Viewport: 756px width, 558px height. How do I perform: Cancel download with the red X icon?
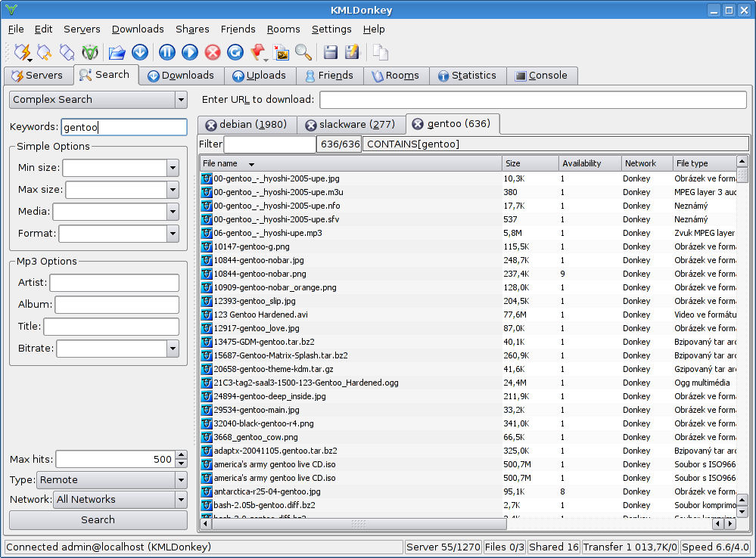coord(212,52)
